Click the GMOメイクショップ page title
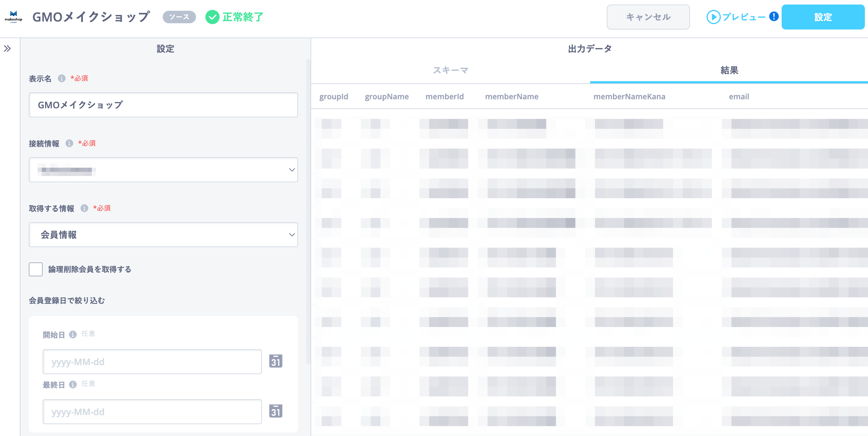Image resolution: width=868 pixels, height=436 pixels. point(91,17)
